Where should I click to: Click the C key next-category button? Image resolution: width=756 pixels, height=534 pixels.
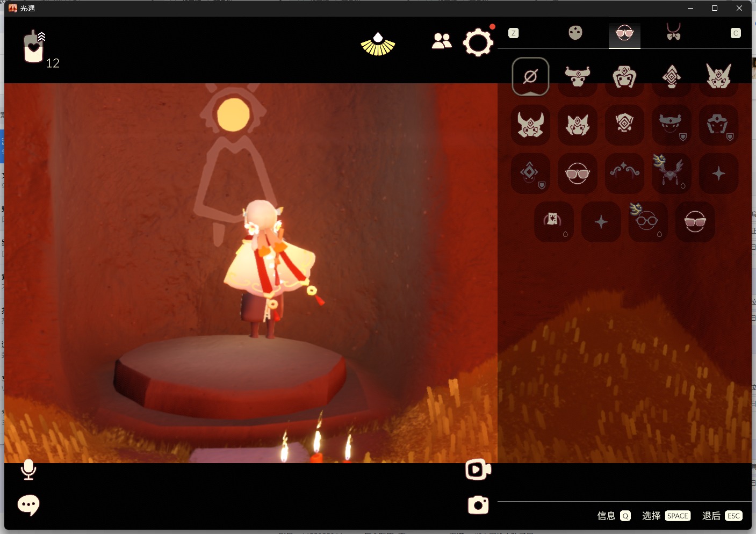coord(736,33)
